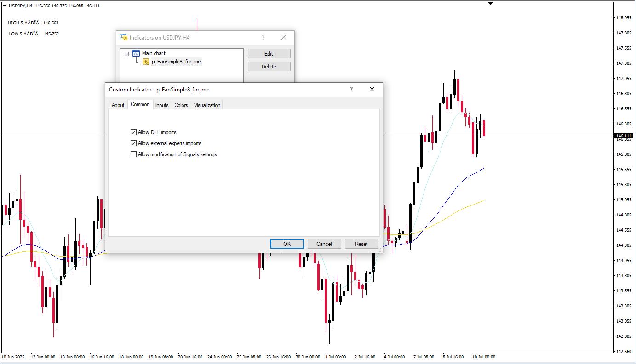The height and width of the screenshot is (364, 636).
Task: Click the Reset button
Action: (x=361, y=244)
